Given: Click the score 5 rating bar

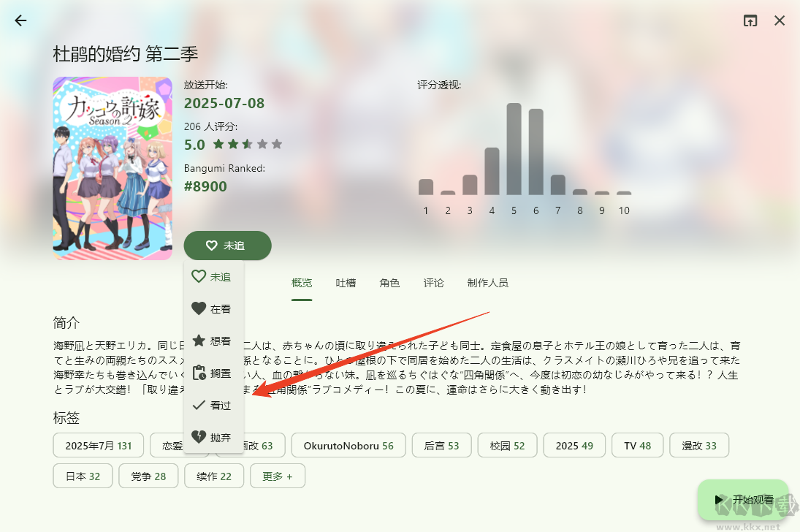Looking at the screenshot, I should coord(514,148).
